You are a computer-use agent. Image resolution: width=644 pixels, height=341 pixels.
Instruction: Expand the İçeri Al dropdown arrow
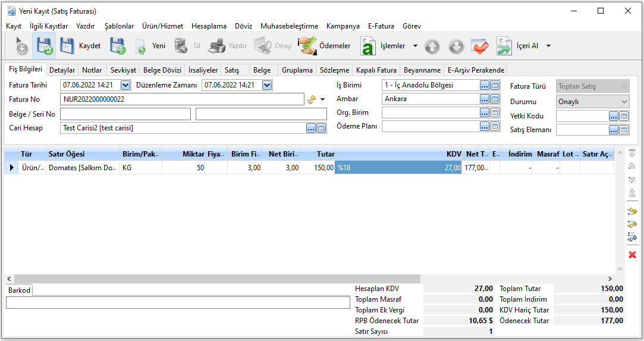[x=548, y=46]
